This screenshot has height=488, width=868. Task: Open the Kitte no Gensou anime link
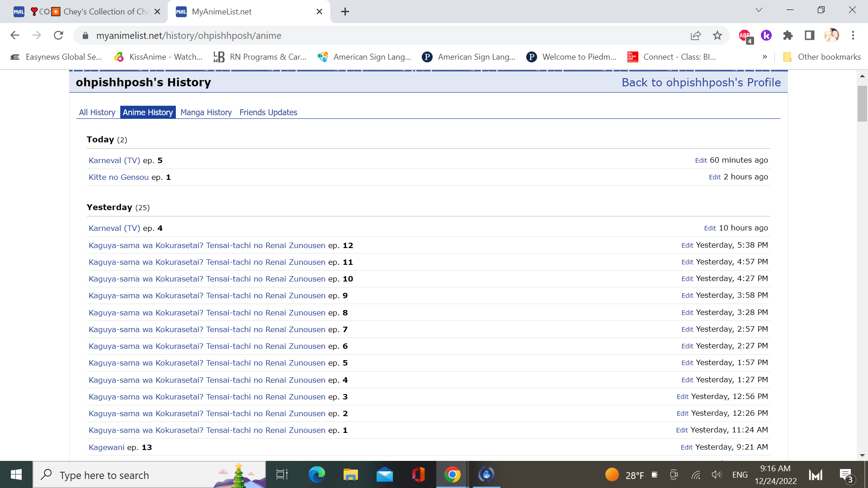click(118, 177)
